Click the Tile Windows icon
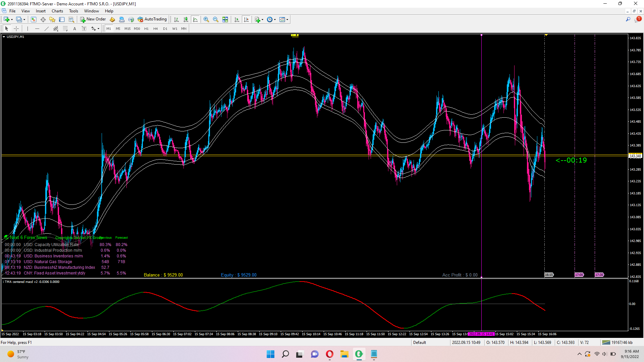Viewport: 644px width, 362px height. (x=225, y=19)
